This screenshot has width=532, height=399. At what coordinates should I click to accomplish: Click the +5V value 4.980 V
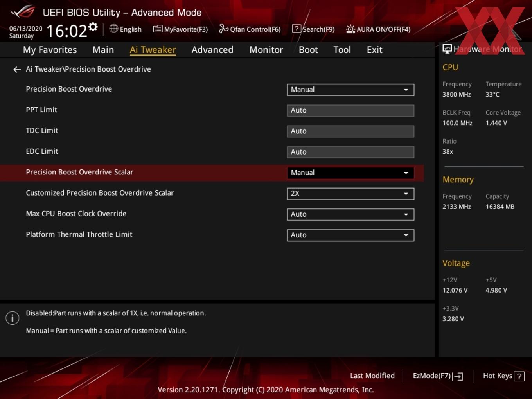[496, 291]
